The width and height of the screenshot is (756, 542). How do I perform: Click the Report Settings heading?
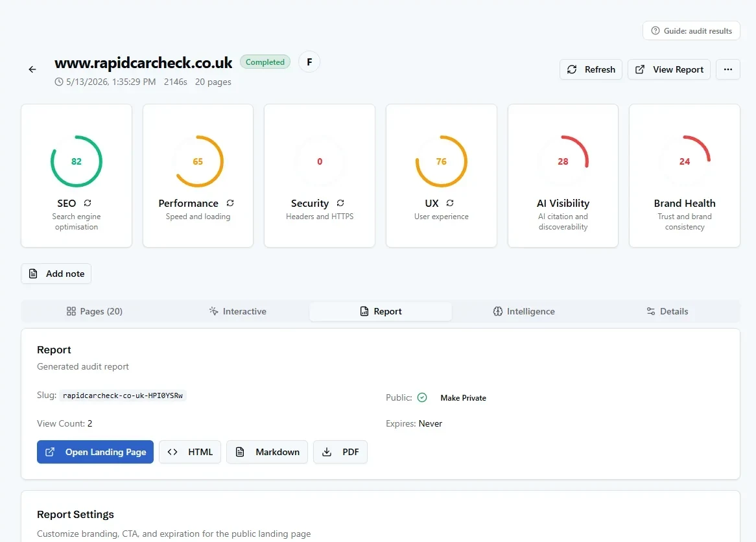click(76, 515)
